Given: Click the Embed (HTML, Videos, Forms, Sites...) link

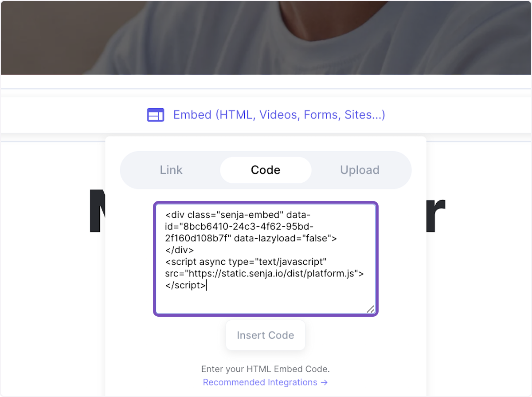Looking at the screenshot, I should [279, 114].
